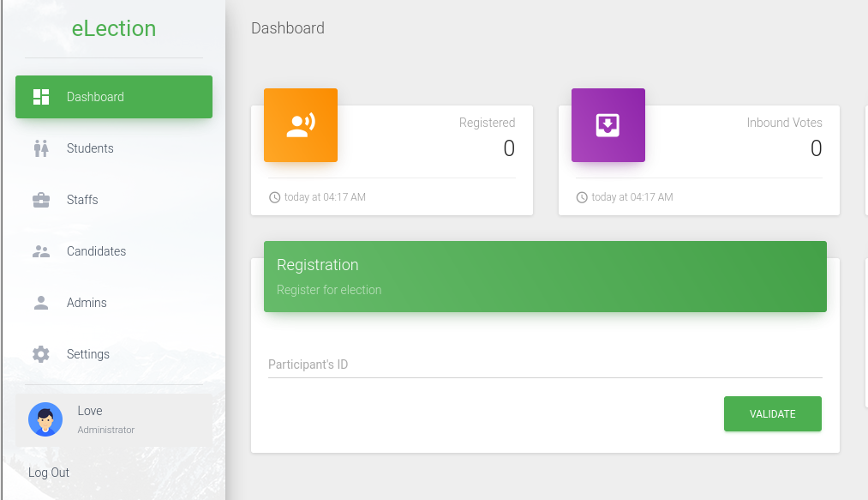Focus the Participant's ID input field

click(x=545, y=364)
